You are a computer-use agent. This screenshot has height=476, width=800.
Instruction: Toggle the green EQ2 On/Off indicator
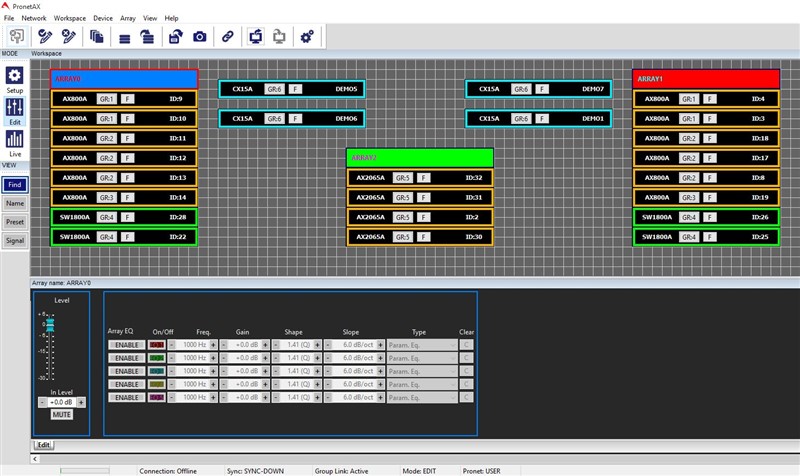pyautogui.click(x=157, y=358)
